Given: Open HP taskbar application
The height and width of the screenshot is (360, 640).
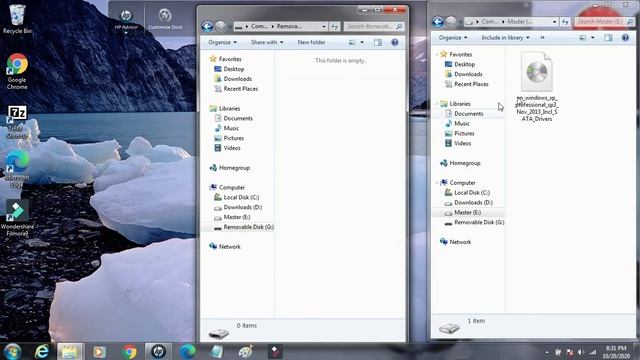Looking at the screenshot, I should (158, 351).
